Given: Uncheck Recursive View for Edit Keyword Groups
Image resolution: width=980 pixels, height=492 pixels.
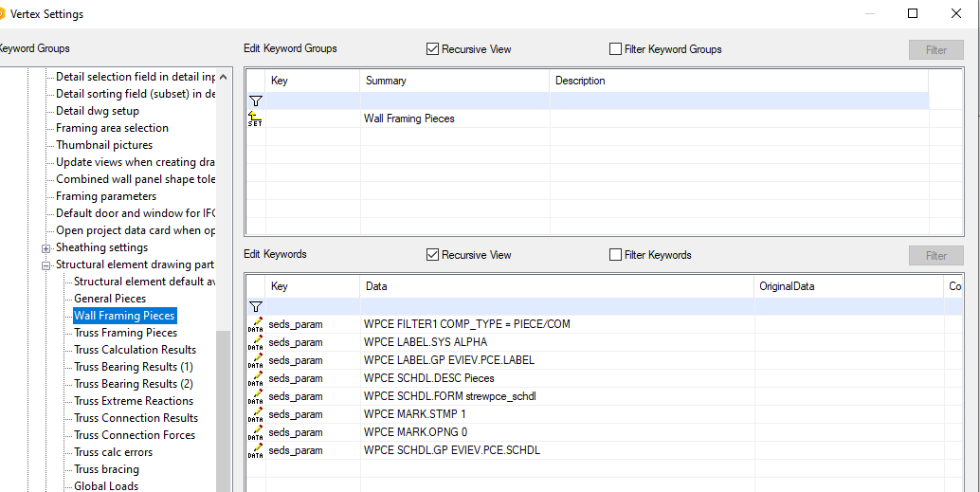Looking at the screenshot, I should [433, 49].
